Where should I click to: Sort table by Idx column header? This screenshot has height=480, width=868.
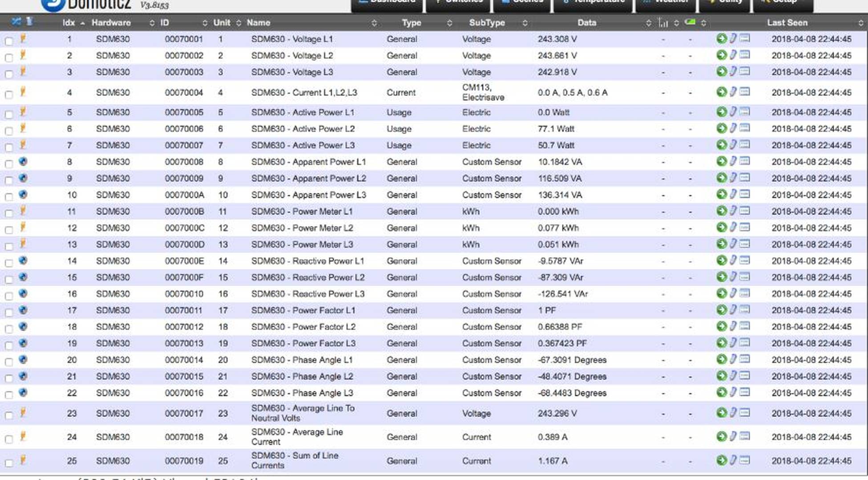69,23
